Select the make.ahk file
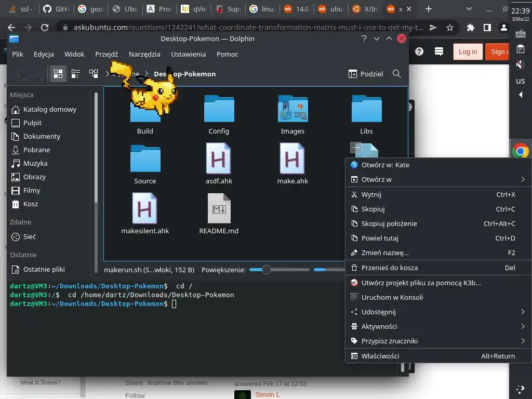Screen dimensions: 532x399 tap(292, 165)
